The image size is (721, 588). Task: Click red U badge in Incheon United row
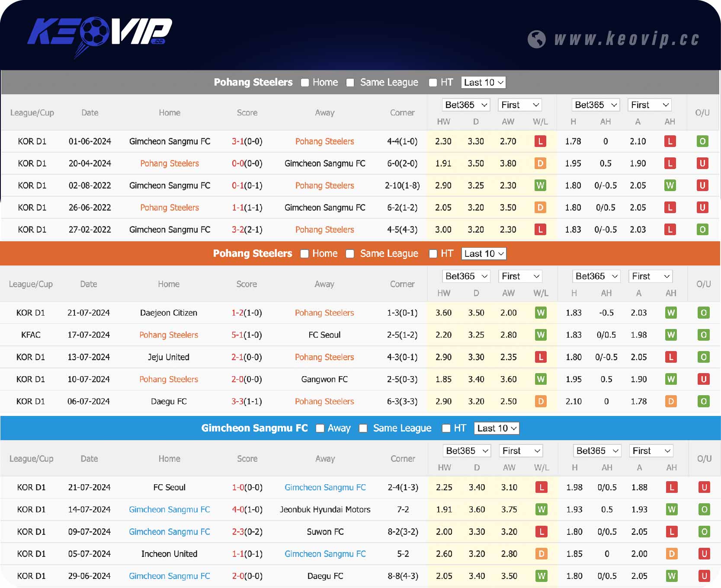(x=704, y=554)
